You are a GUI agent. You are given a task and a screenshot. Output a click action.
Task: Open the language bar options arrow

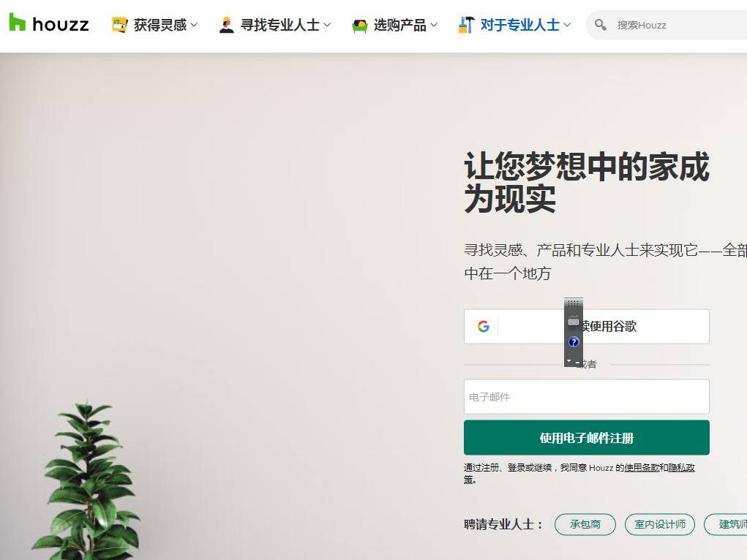(568, 361)
